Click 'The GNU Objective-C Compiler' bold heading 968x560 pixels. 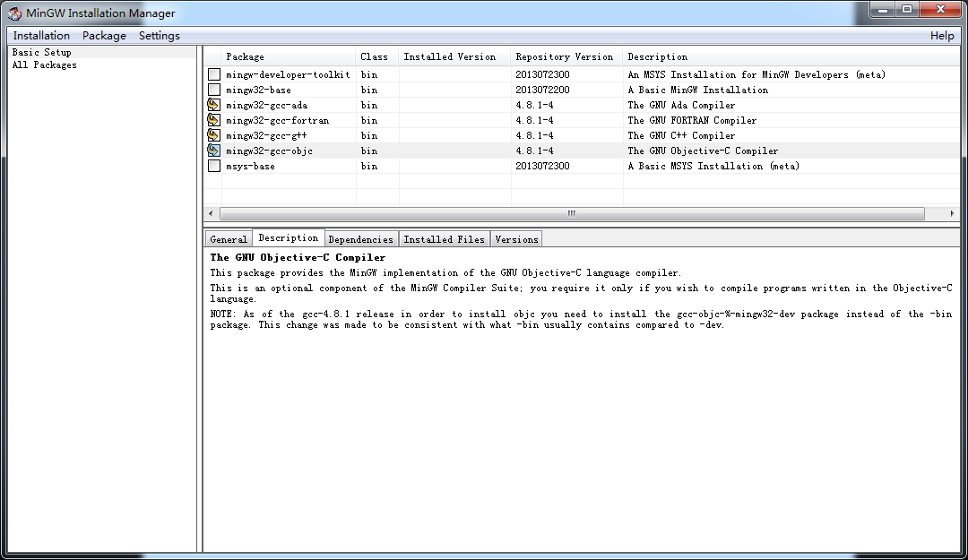point(298,257)
